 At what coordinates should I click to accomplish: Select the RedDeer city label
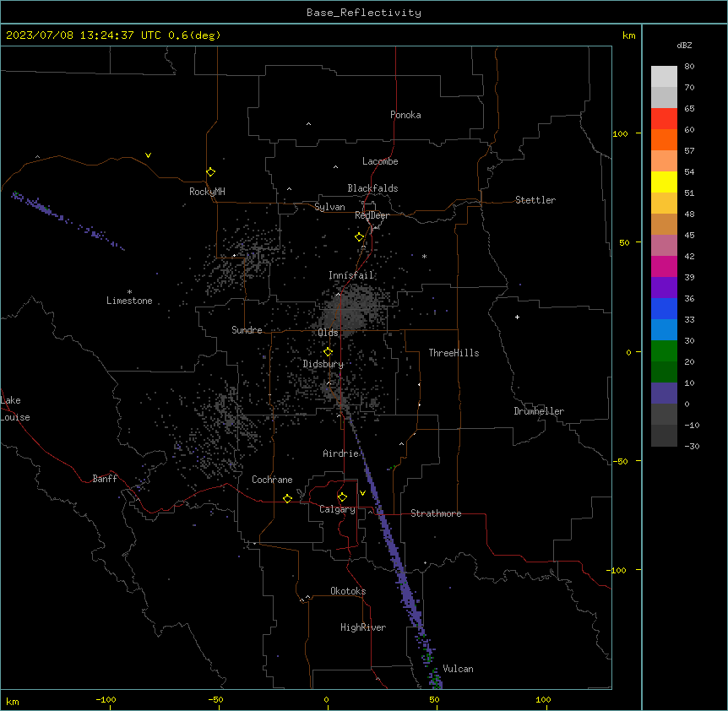[x=372, y=215]
